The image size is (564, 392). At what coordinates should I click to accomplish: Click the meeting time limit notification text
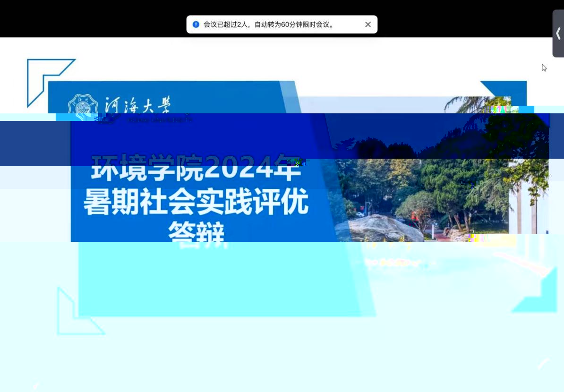269,25
